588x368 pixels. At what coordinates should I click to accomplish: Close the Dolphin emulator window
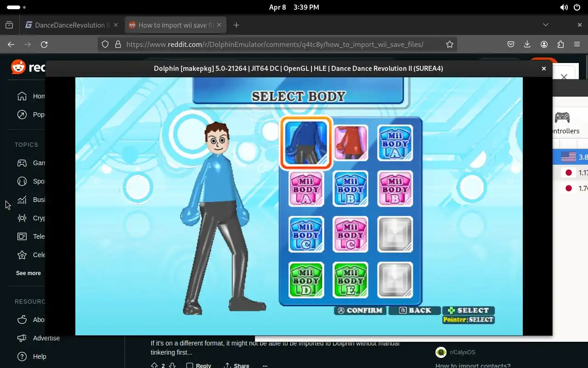coord(543,69)
